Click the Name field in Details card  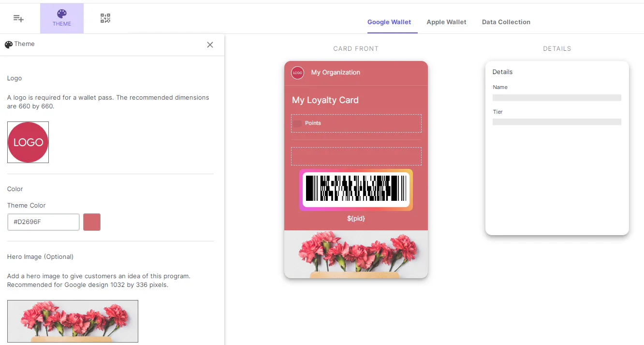(557, 98)
